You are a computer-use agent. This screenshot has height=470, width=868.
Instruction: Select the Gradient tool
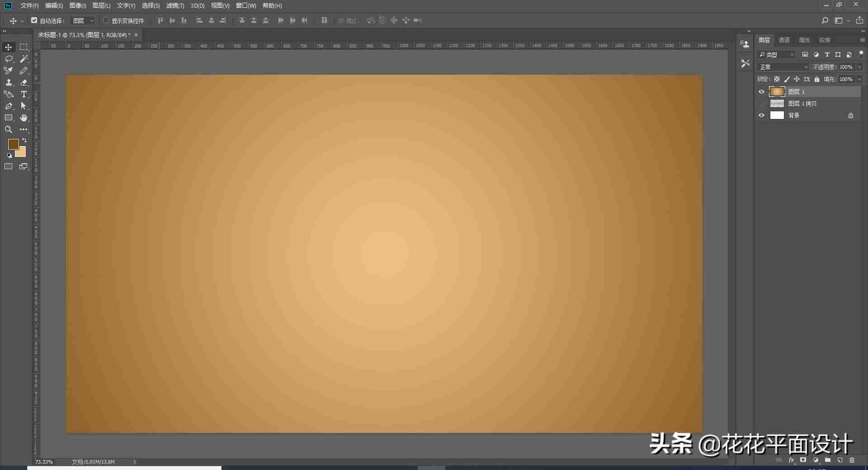click(9, 94)
